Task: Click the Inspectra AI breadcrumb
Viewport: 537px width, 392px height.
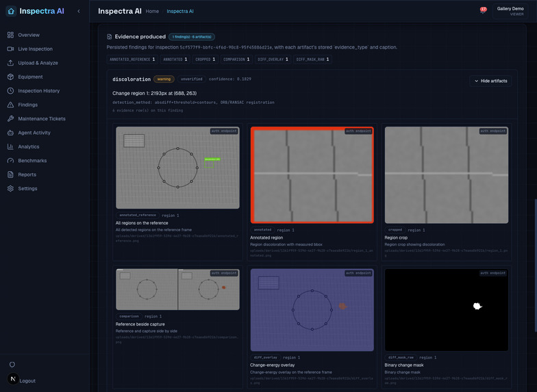Action: coord(180,11)
